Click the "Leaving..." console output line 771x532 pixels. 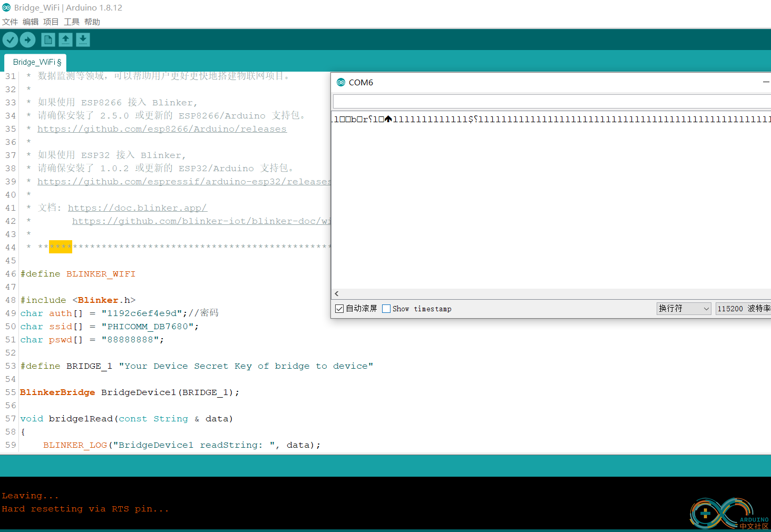(x=30, y=496)
